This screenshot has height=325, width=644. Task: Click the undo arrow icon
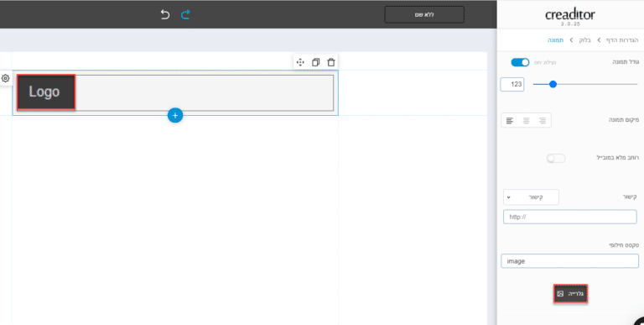pos(165,15)
